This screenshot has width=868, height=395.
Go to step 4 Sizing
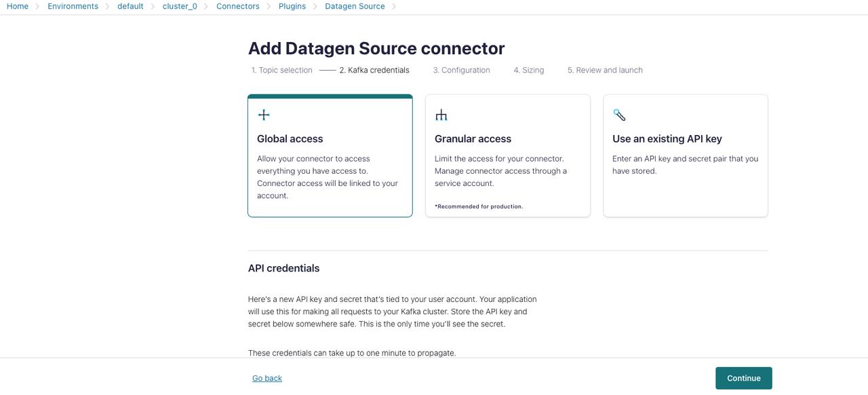528,70
